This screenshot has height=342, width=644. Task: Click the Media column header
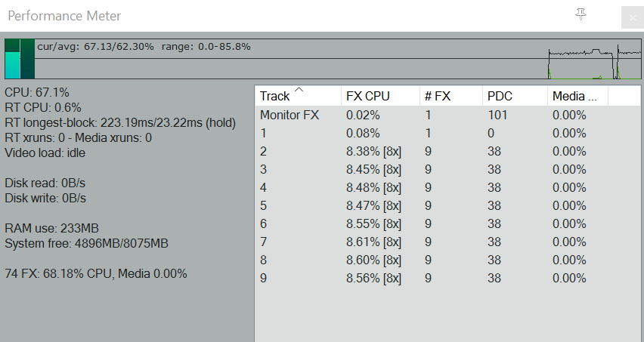pyautogui.click(x=574, y=96)
